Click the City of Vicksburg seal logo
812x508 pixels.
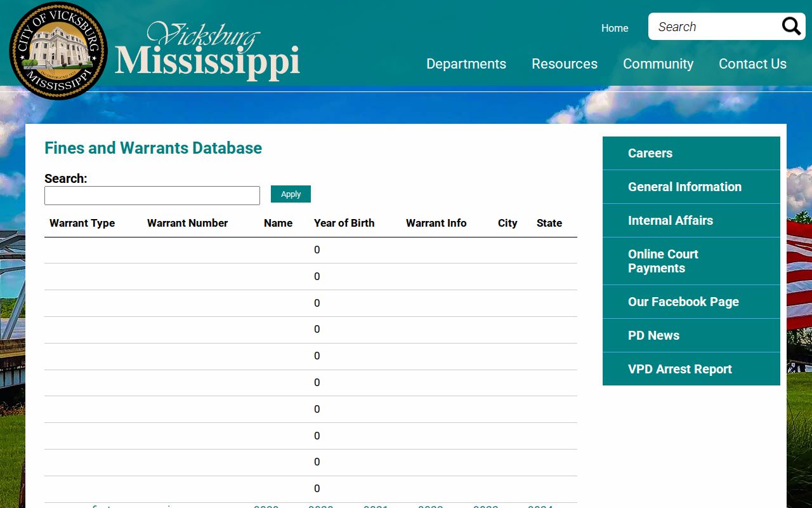tap(58, 51)
